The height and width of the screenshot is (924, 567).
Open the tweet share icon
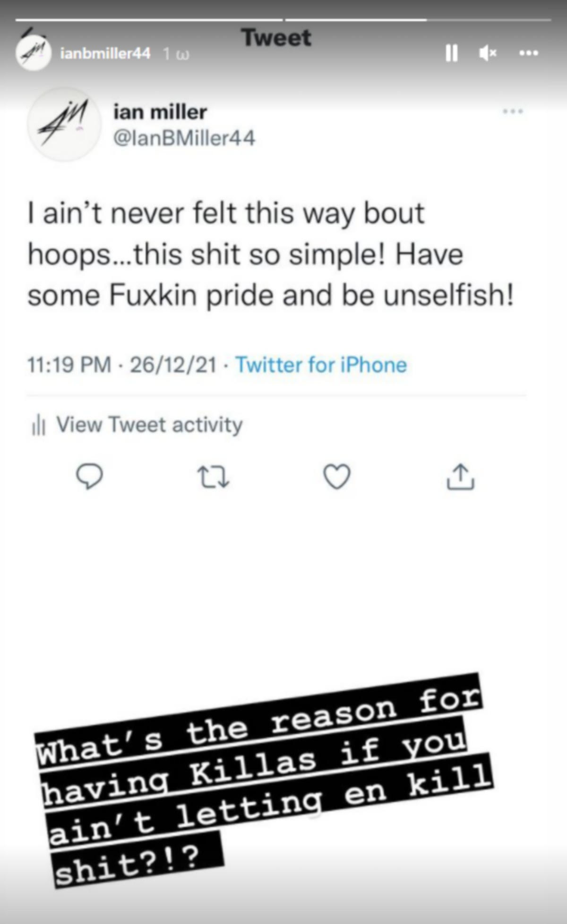tap(461, 477)
